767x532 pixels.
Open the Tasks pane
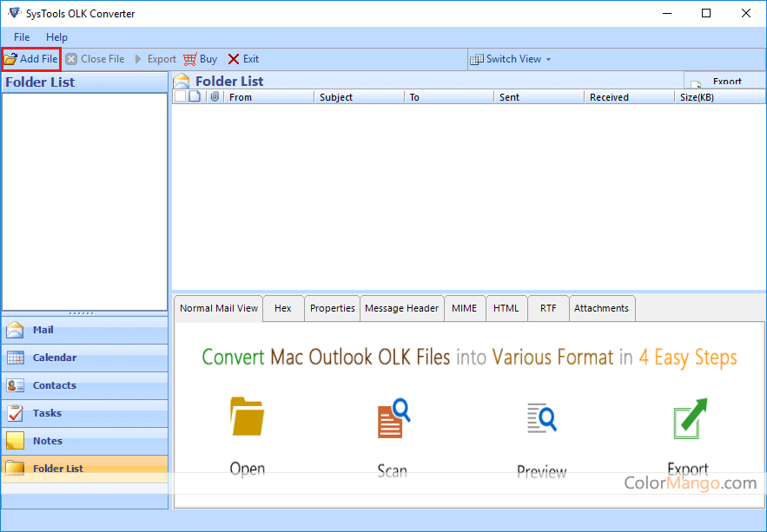[x=84, y=413]
